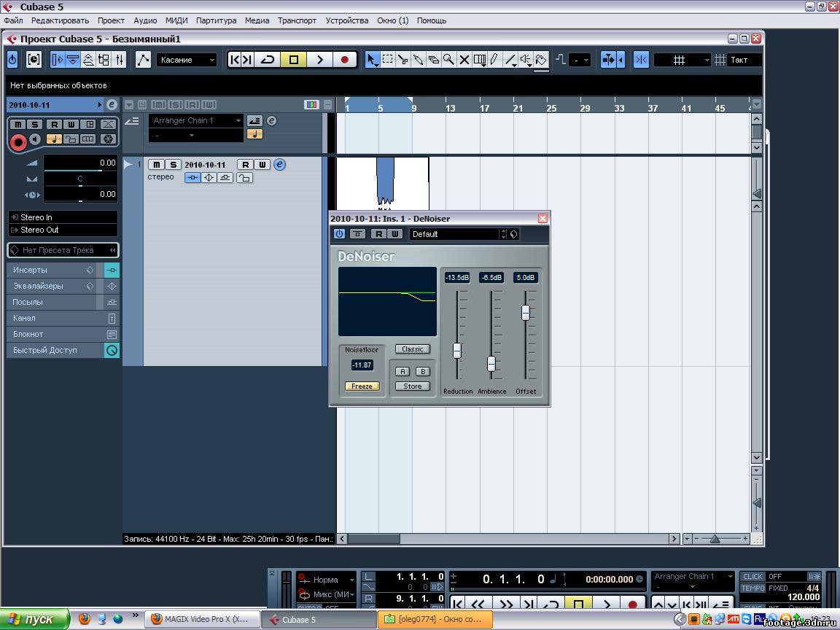Switch to MAGIX Video Pro X taskbar item
The image size is (840, 630).
(x=202, y=619)
